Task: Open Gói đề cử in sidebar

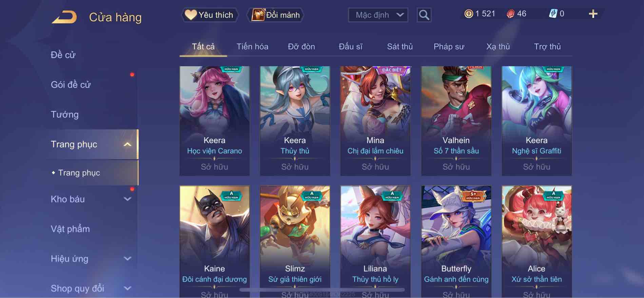Action: pos(71,85)
